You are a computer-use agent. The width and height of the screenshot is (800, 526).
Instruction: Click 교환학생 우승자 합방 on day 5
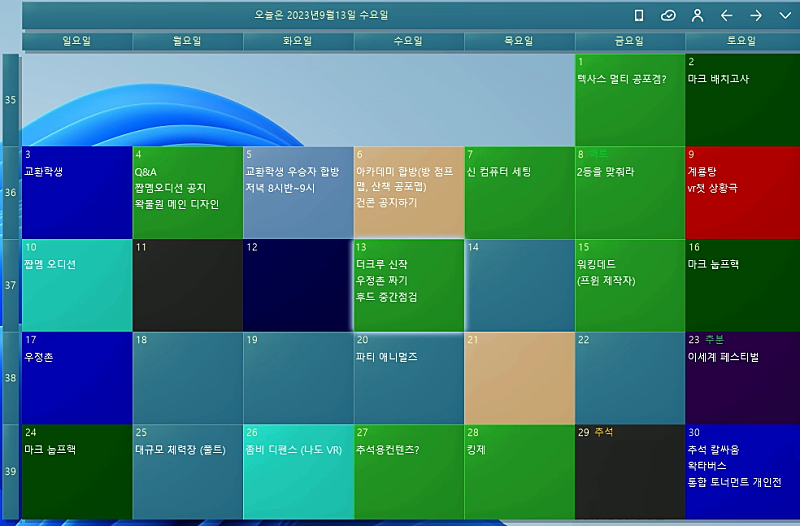[x=292, y=172]
